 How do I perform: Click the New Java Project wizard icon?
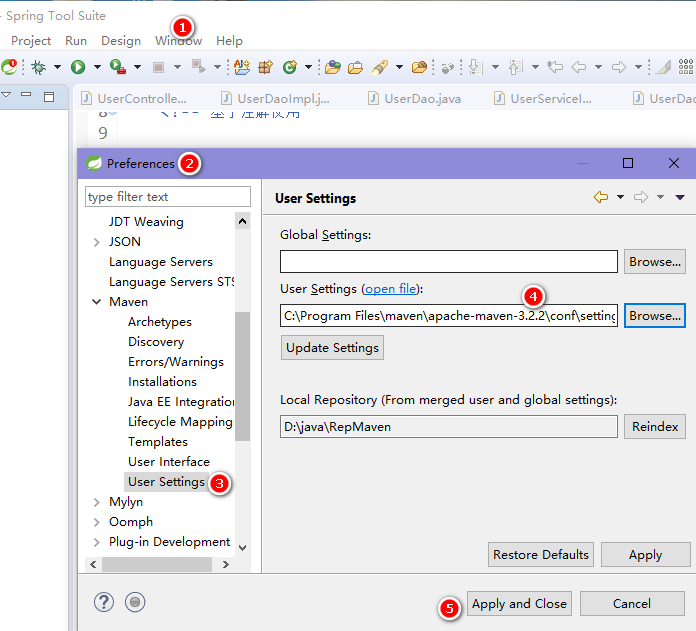[x=242, y=67]
